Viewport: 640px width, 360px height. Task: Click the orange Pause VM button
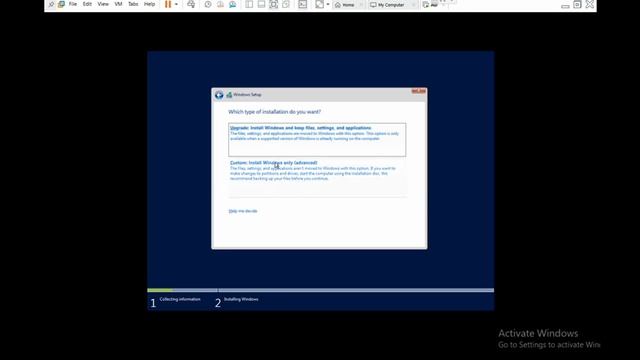(168, 4)
